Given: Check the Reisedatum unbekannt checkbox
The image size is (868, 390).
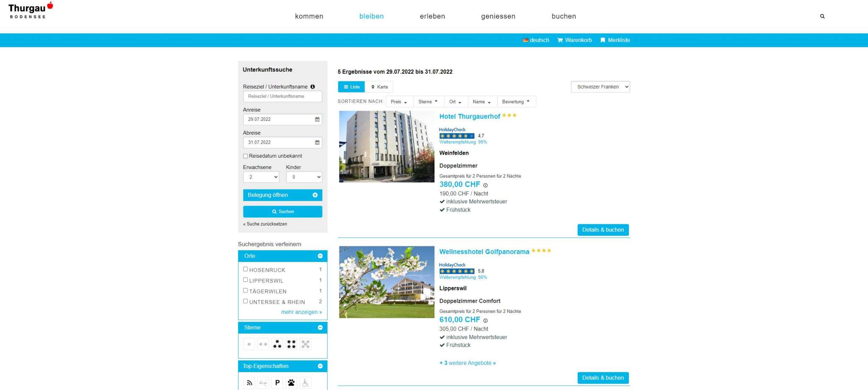Looking at the screenshot, I should [245, 156].
